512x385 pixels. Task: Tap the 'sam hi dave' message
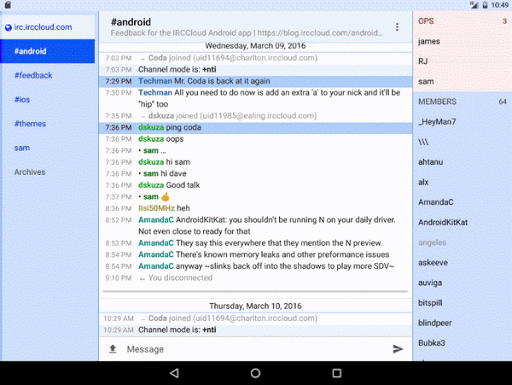point(256,174)
